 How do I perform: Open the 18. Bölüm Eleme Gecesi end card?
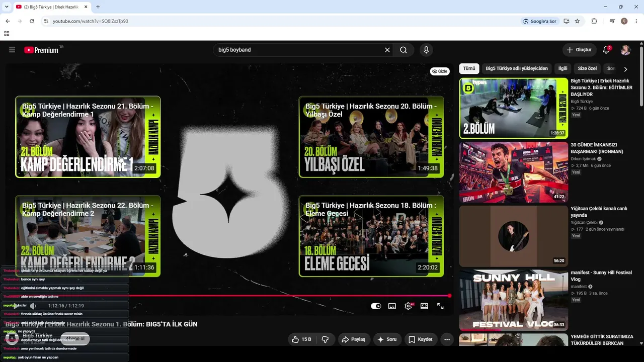(371, 236)
